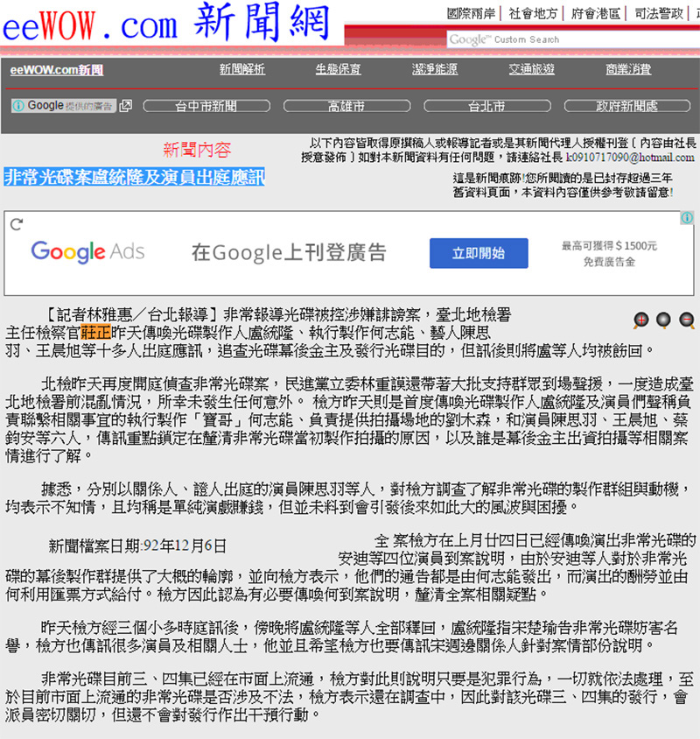The image size is (700, 739).
Task: Open the 商業消費 navigation link
Action: pos(628,70)
